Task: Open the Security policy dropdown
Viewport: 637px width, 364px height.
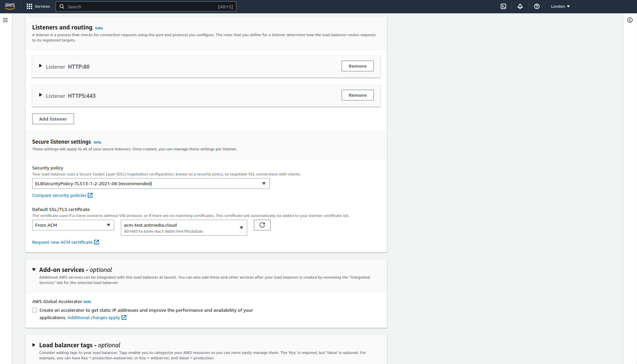Action: click(151, 184)
